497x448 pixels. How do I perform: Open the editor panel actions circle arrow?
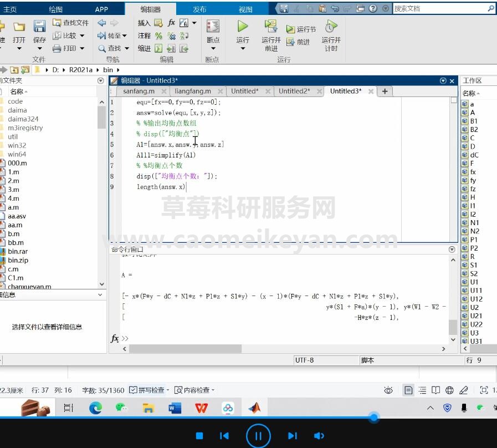(443, 80)
